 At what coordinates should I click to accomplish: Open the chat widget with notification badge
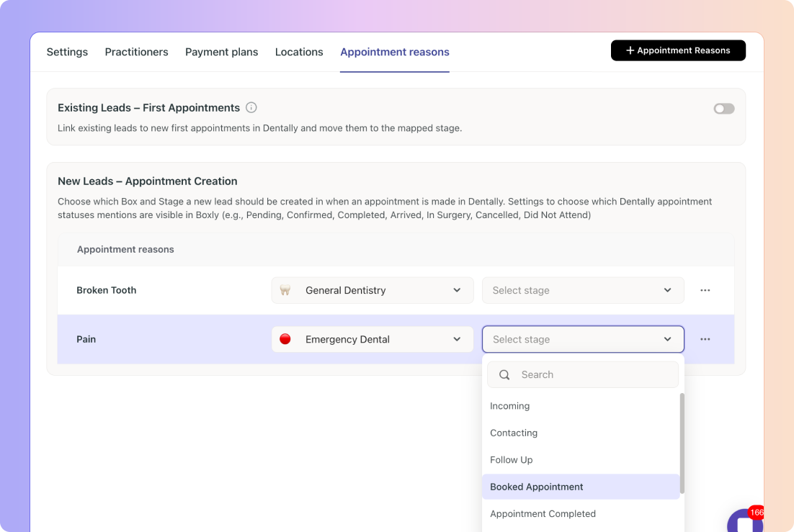742,522
